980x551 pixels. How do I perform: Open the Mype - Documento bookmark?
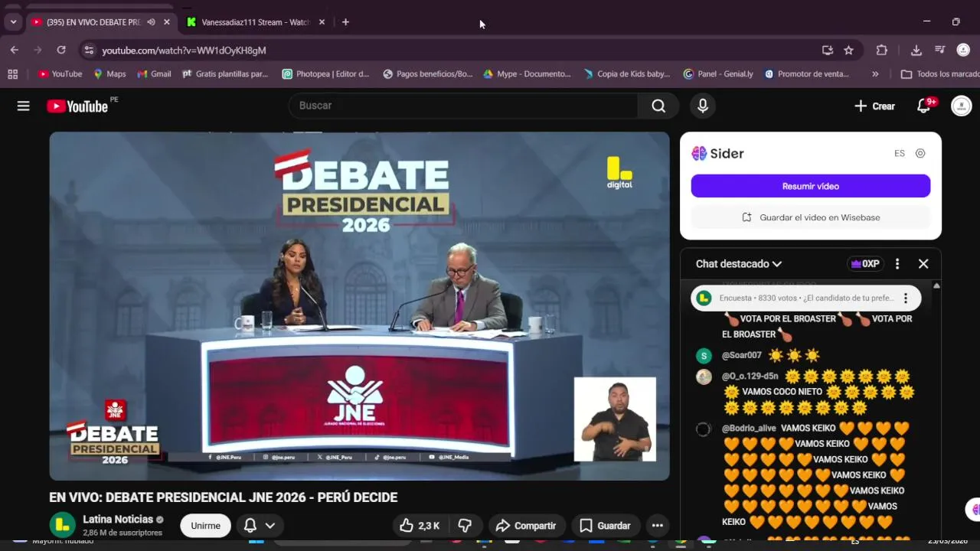pyautogui.click(x=527, y=74)
